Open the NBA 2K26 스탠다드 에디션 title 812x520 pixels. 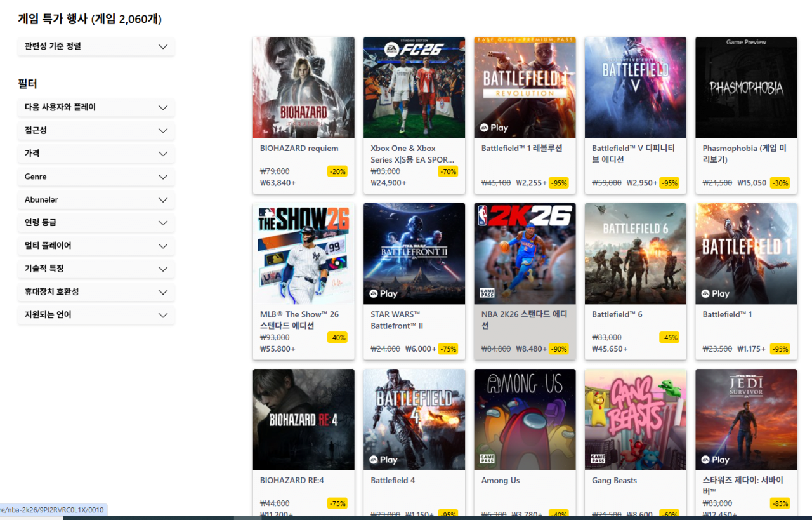(524, 320)
